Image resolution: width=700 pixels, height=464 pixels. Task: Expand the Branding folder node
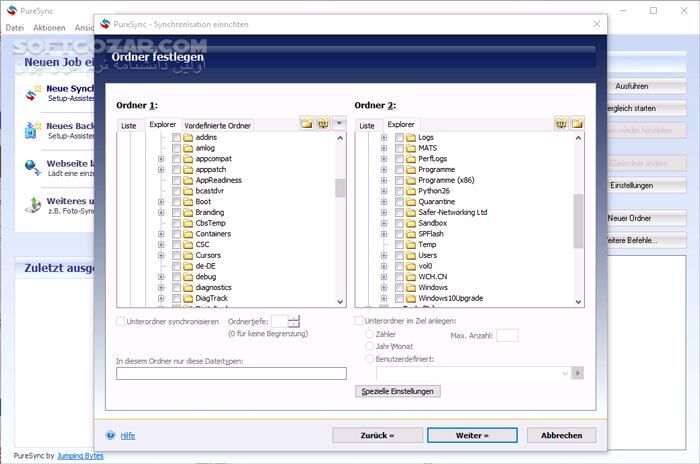click(x=161, y=212)
